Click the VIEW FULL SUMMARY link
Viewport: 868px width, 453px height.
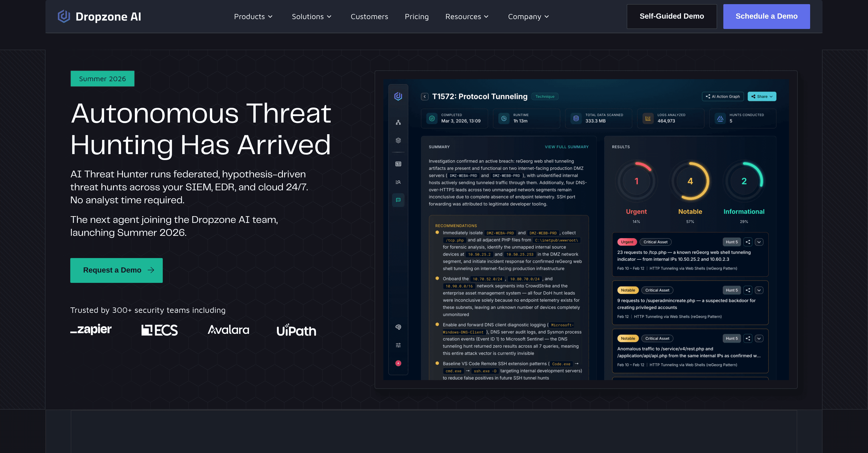(567, 147)
